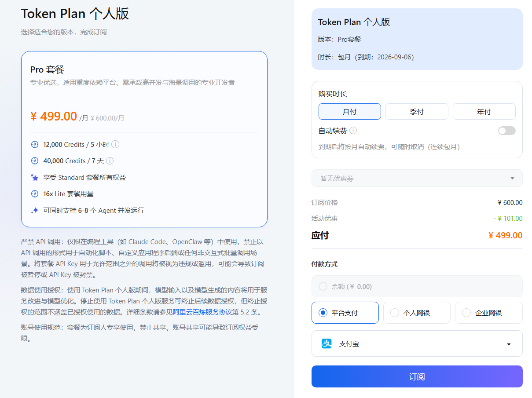This screenshot has width=532, height=398.
Task: Click the 活动优惠 discount - ¥ 101.00
Action: (508, 219)
